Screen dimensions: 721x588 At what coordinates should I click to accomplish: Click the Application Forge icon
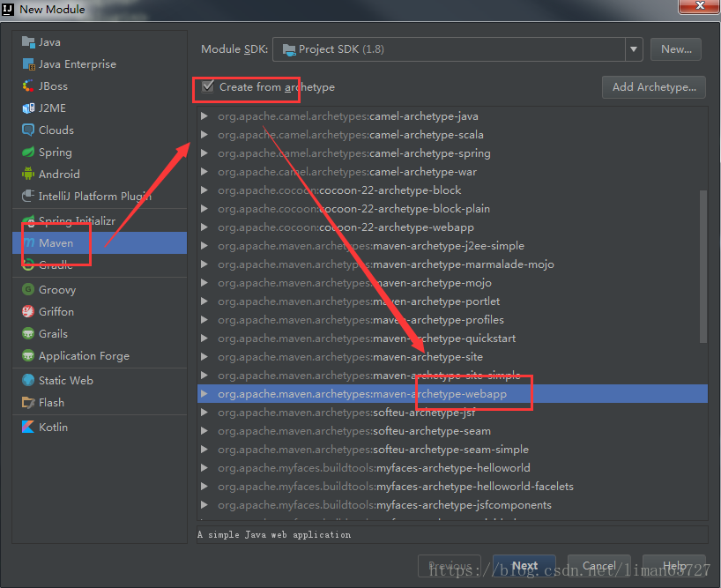point(28,355)
